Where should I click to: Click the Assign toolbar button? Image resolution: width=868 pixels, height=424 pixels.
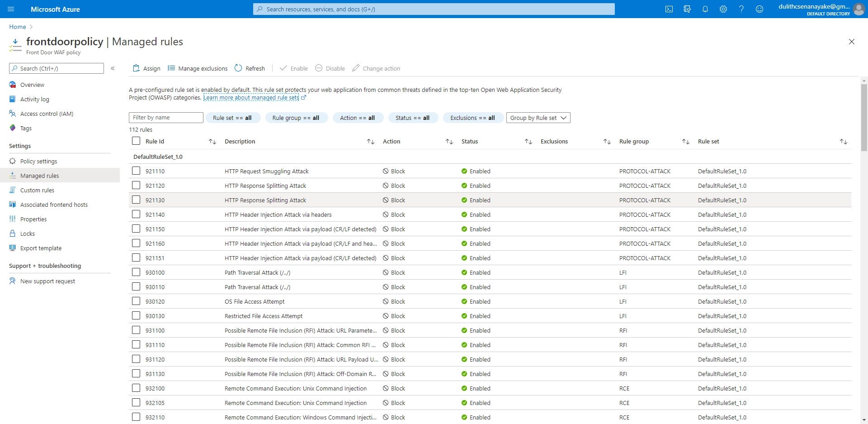point(146,68)
